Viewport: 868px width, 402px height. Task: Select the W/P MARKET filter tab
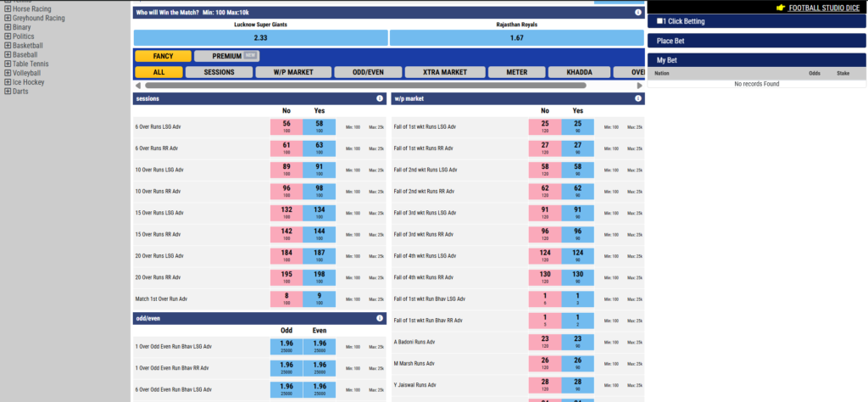click(x=293, y=72)
